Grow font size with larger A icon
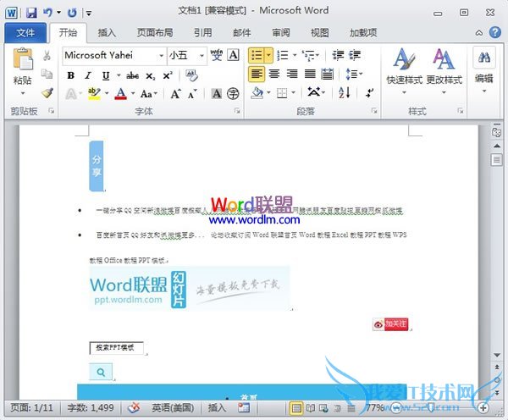 (x=175, y=94)
